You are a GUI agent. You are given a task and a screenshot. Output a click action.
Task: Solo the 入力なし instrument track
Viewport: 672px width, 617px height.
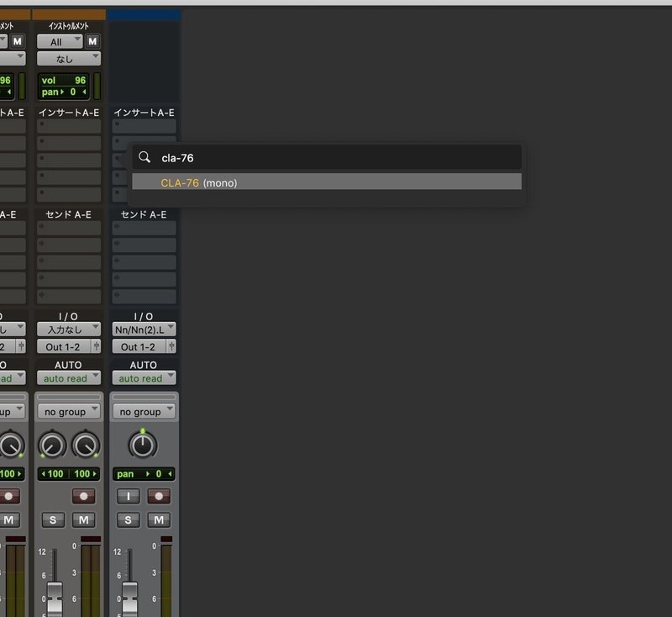(x=53, y=520)
